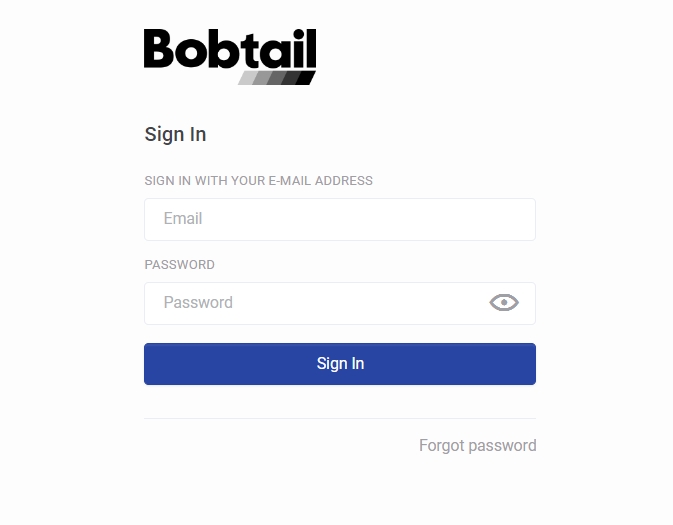Click the black stripe of the logo

point(306,78)
